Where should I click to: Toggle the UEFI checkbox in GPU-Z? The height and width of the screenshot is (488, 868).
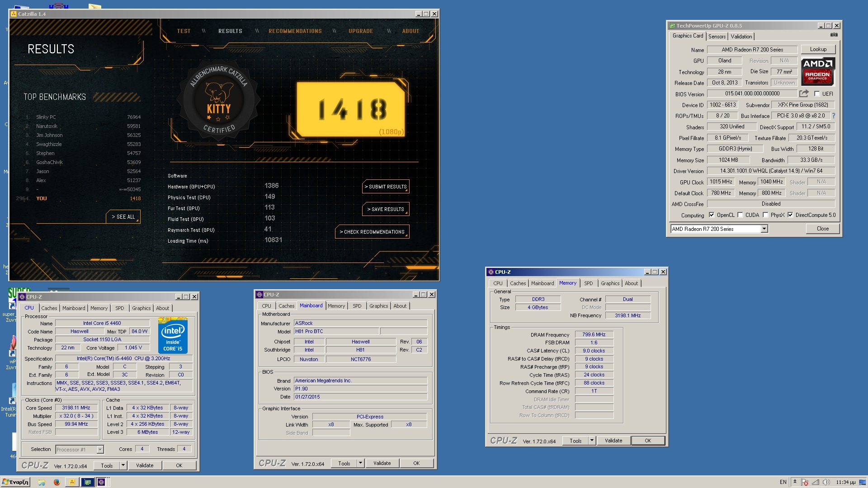(x=817, y=94)
